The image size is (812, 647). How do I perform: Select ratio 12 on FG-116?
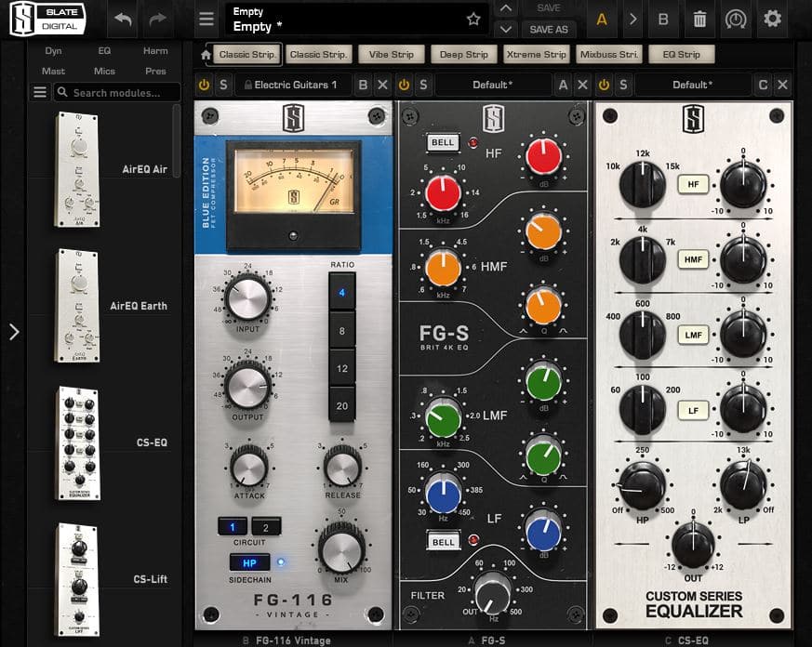(341, 368)
